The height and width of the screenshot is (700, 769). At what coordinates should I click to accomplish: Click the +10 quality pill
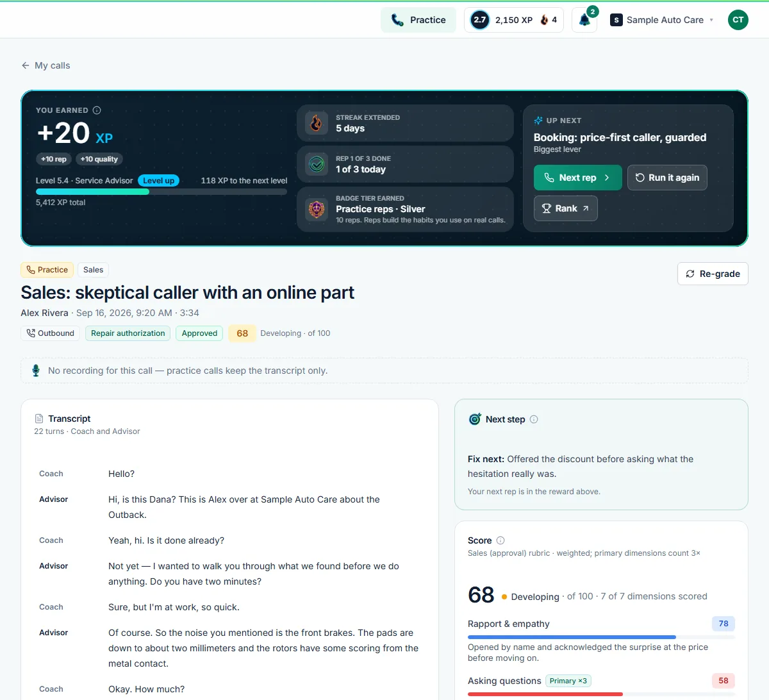(x=99, y=159)
